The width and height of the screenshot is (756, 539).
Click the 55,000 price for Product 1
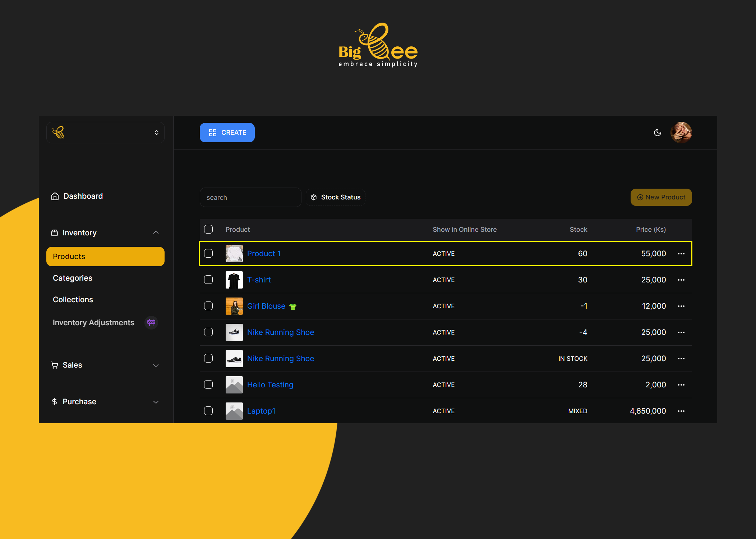click(654, 254)
